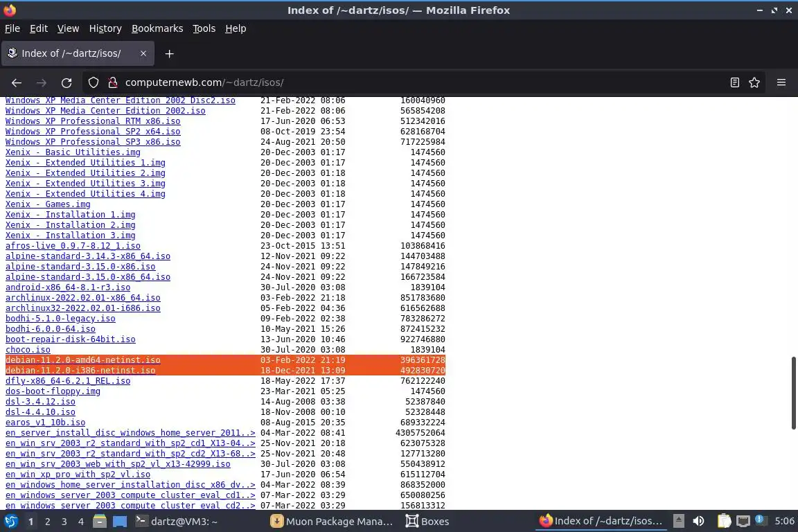Open the LXQt application menu launcher

coord(10,522)
